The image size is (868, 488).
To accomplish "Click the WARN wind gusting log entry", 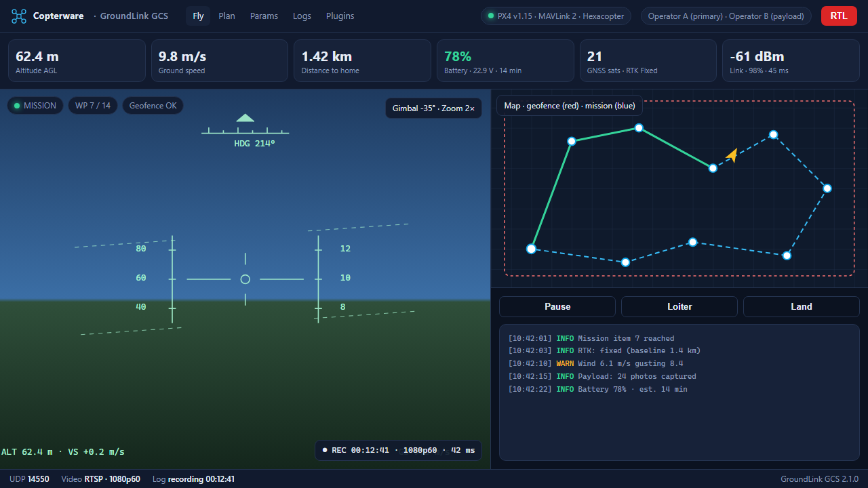I will [x=596, y=364].
